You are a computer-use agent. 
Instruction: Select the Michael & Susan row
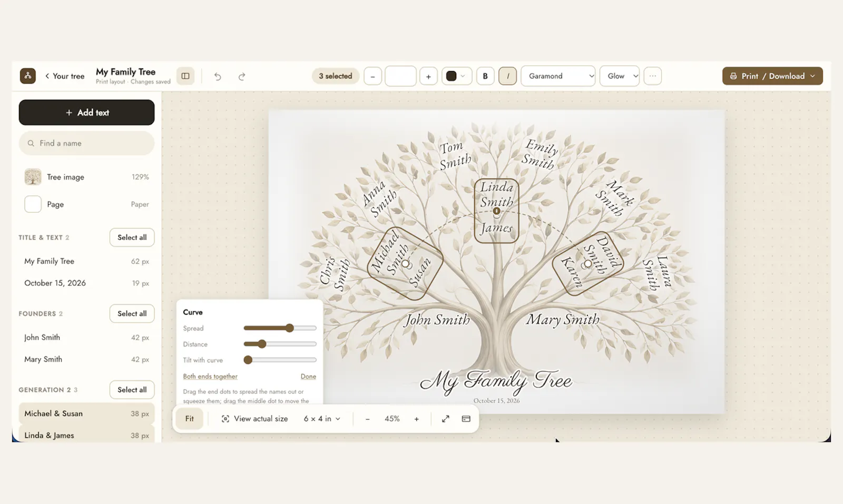point(87,413)
